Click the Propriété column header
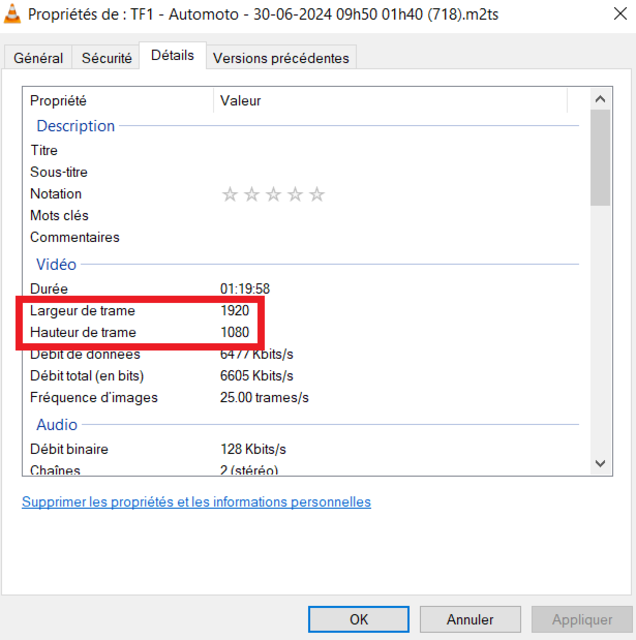 pyautogui.click(x=118, y=100)
